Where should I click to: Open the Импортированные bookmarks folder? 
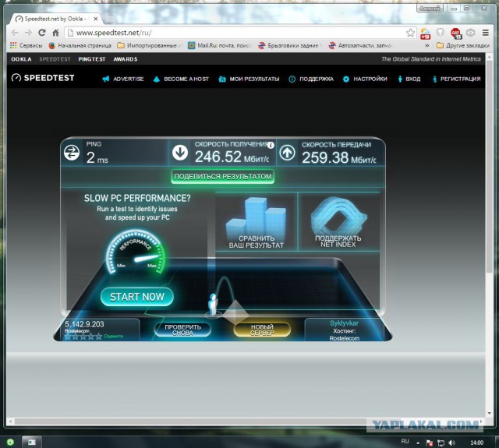pos(149,45)
